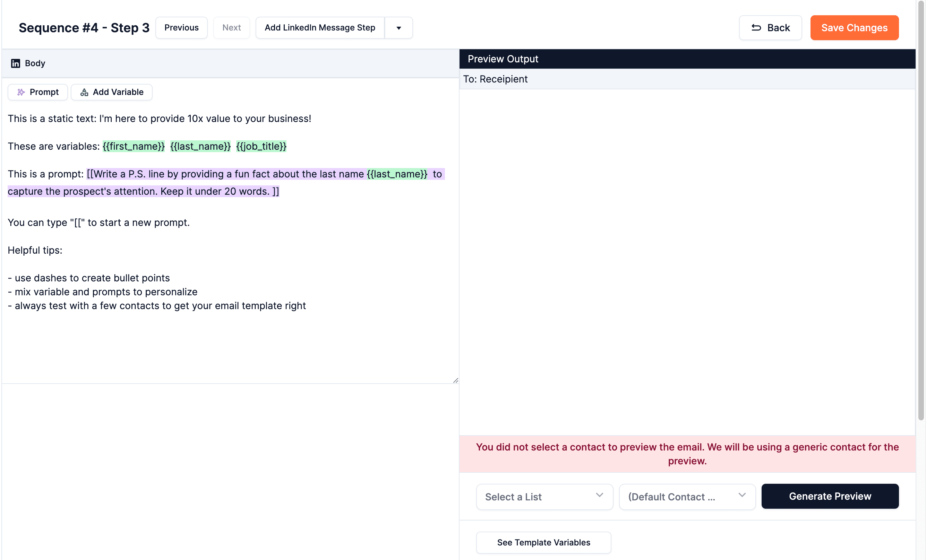Click the 'To: Receipient' field
926x560 pixels.
tap(687, 79)
